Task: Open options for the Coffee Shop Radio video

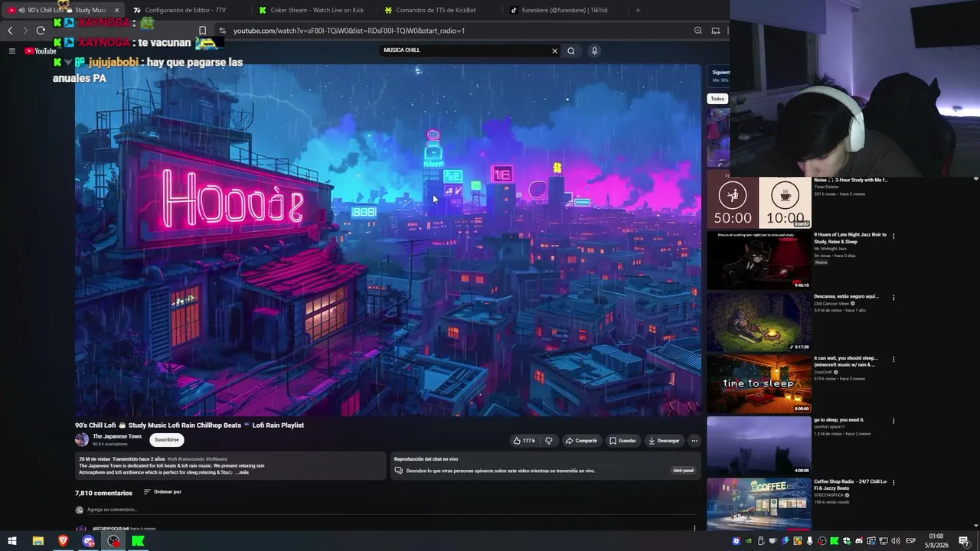Action: pyautogui.click(x=893, y=483)
